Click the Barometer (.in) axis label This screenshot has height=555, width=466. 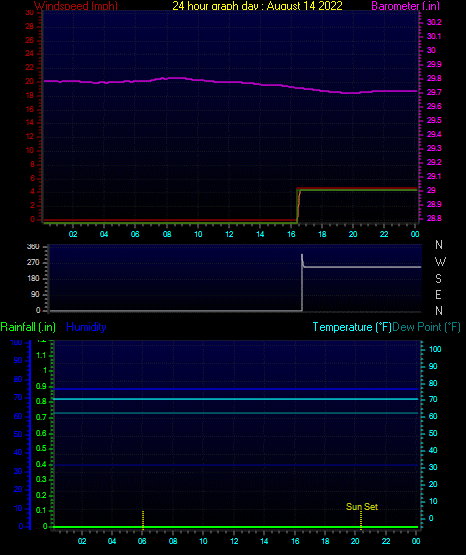405,6
